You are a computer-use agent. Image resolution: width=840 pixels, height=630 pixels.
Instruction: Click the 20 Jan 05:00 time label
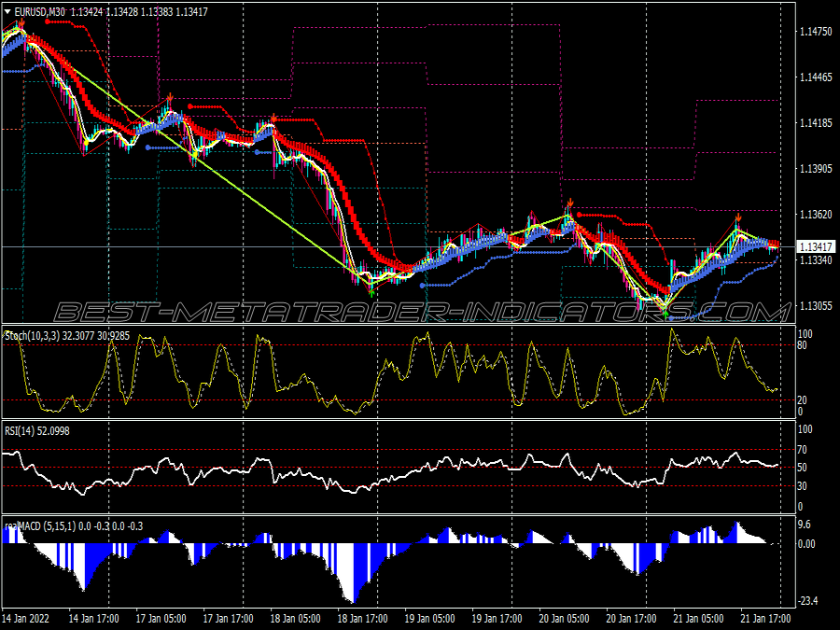pyautogui.click(x=564, y=619)
